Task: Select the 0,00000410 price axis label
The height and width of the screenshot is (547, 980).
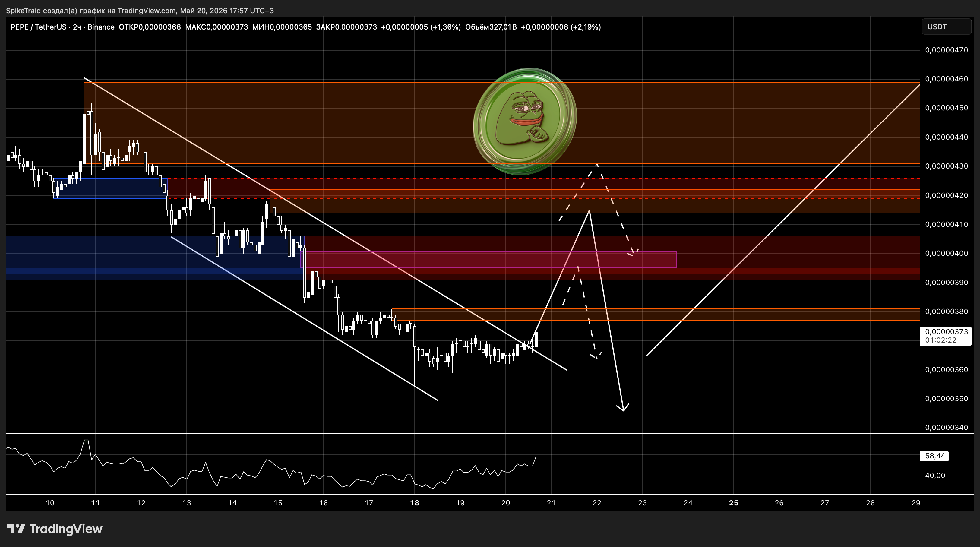Action: click(x=947, y=224)
